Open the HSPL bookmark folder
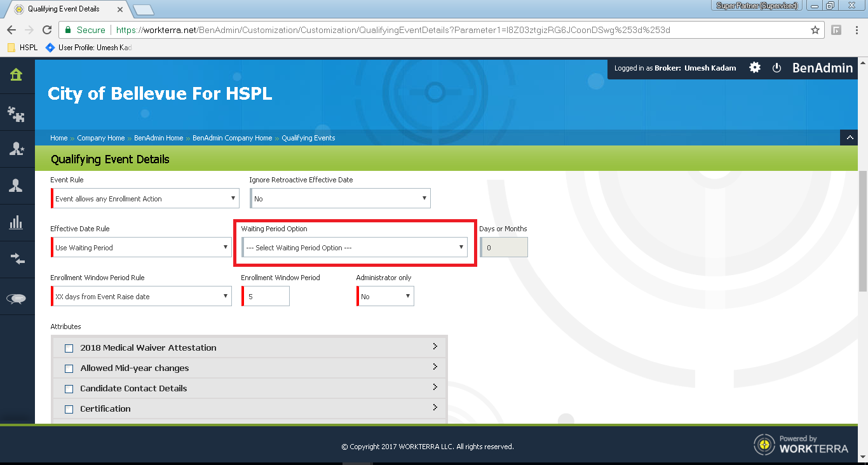Image resolution: width=868 pixels, height=465 pixels. (x=22, y=48)
